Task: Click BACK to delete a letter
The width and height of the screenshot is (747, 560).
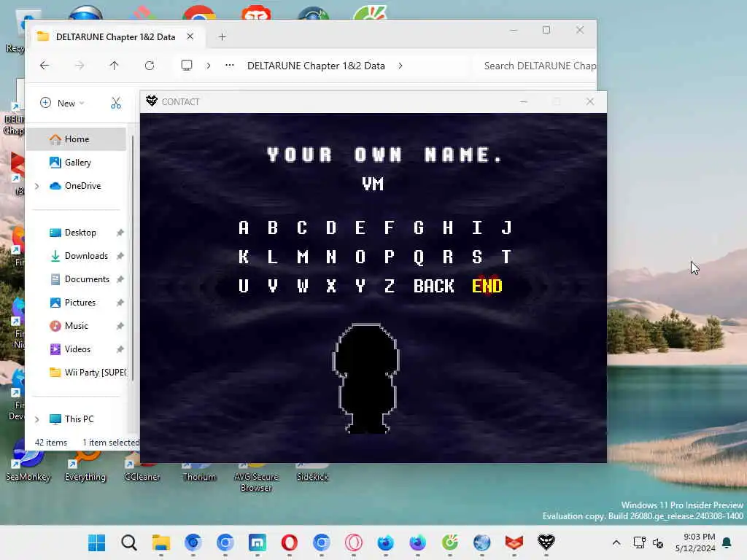Action: 433,286
